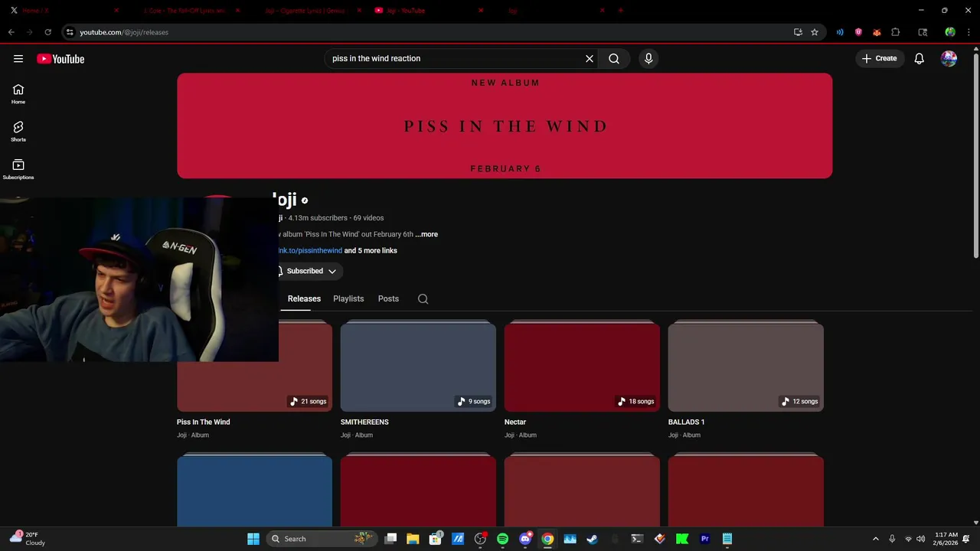Switch to the Playlists tab
980x551 pixels.
pyautogui.click(x=348, y=298)
